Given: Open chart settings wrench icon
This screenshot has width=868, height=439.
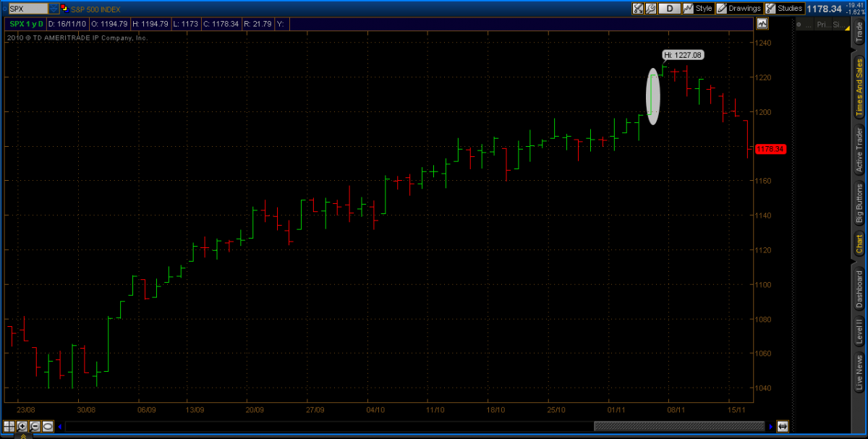Looking at the screenshot, I should point(651,9).
